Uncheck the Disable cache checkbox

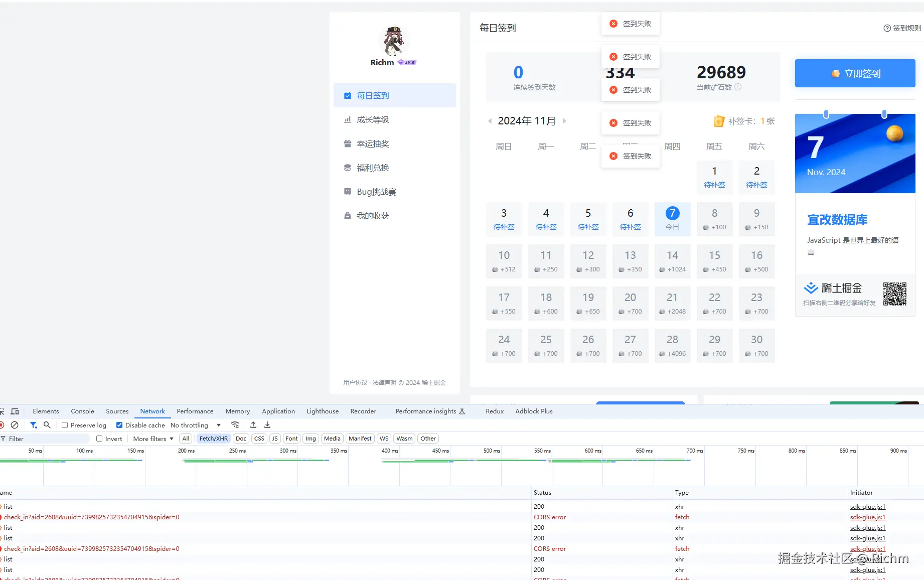point(119,425)
